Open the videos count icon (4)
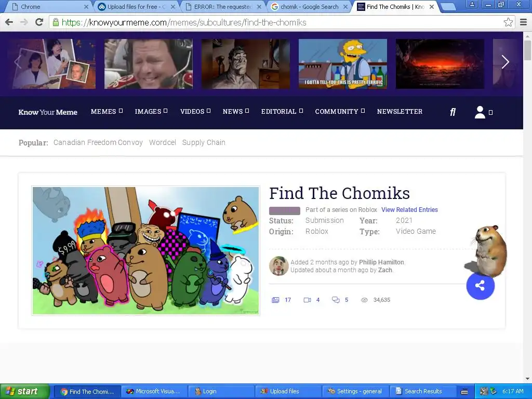This screenshot has width=532, height=399. pyautogui.click(x=307, y=300)
